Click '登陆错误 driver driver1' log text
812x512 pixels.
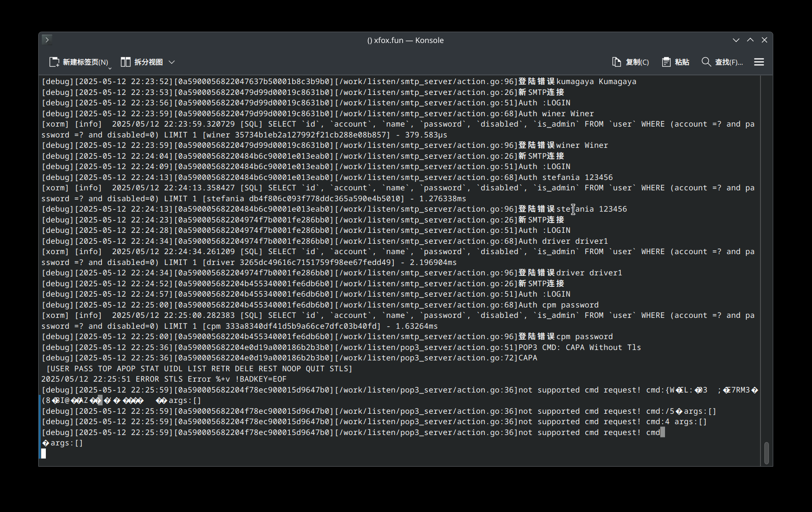570,273
